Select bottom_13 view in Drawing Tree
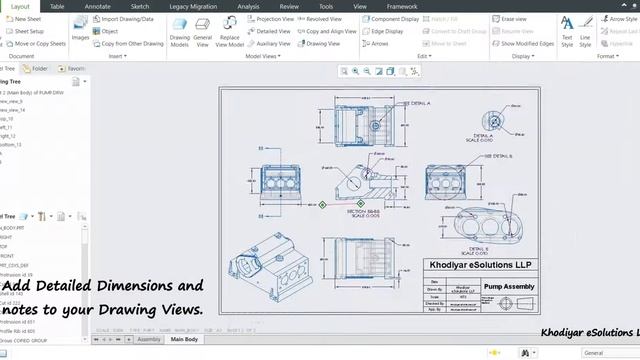640x360 pixels. (x=11, y=144)
